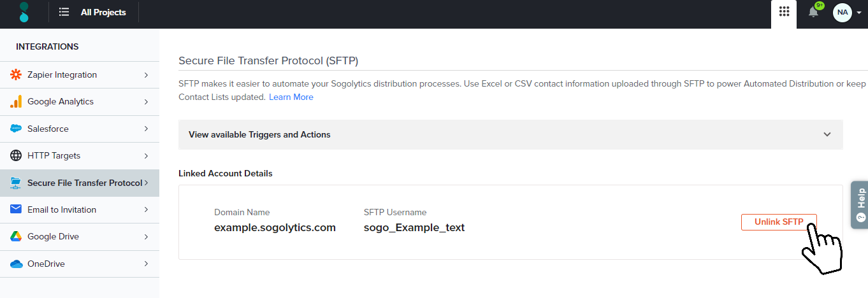This screenshot has width=868, height=298.
Task: Follow the Learn More link
Action: tap(291, 97)
